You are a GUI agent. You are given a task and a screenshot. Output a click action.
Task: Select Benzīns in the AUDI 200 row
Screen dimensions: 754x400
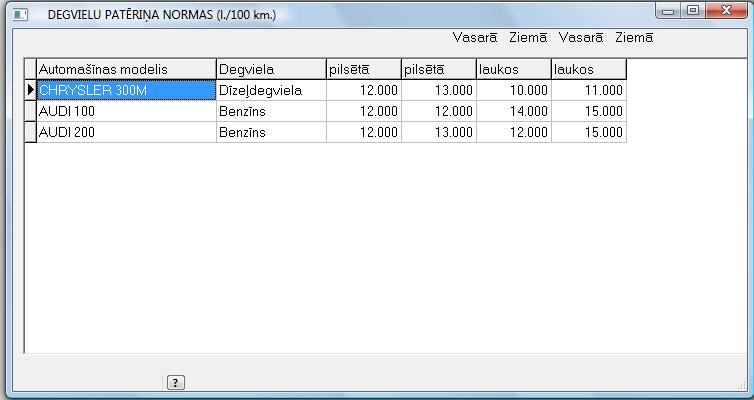click(x=271, y=132)
